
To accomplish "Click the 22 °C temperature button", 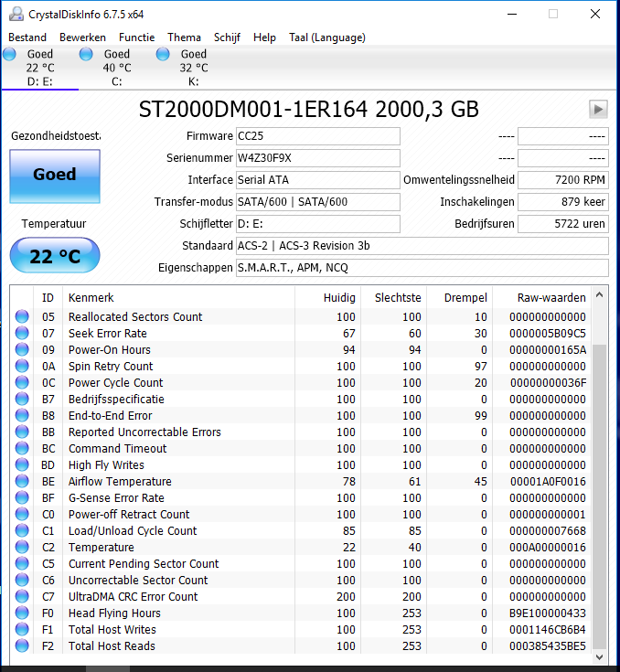I will tap(55, 255).
